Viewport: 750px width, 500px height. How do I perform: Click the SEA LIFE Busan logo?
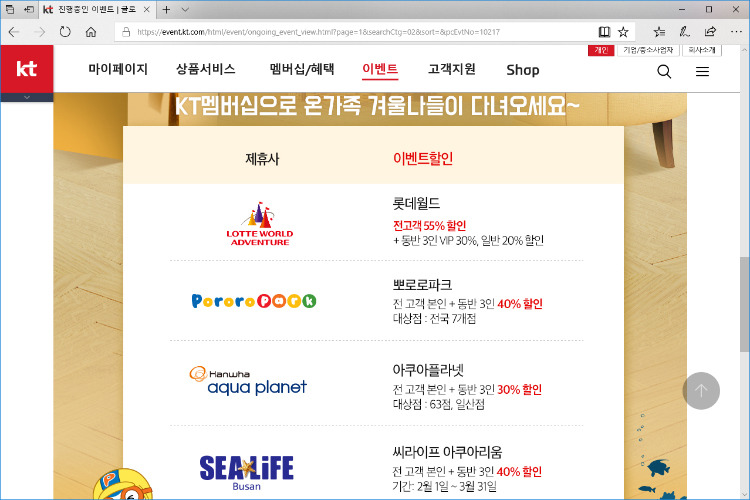pyautogui.click(x=246, y=473)
